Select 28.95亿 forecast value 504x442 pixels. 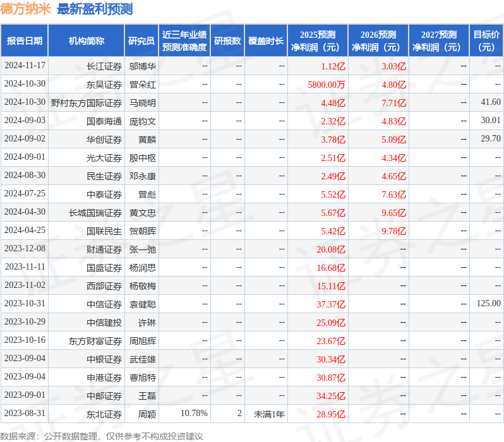coord(331,415)
